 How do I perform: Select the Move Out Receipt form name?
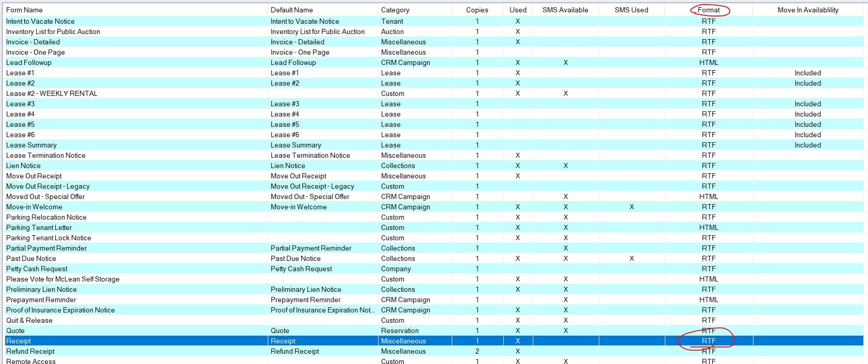click(x=34, y=176)
